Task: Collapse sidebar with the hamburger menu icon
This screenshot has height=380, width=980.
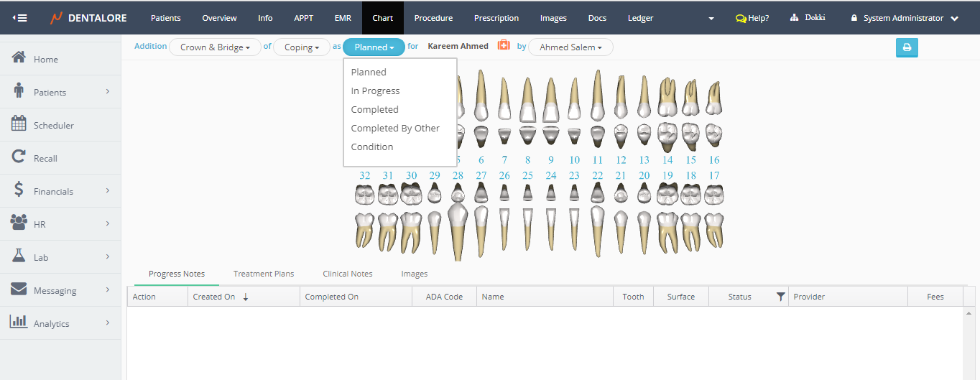Action: (x=20, y=18)
